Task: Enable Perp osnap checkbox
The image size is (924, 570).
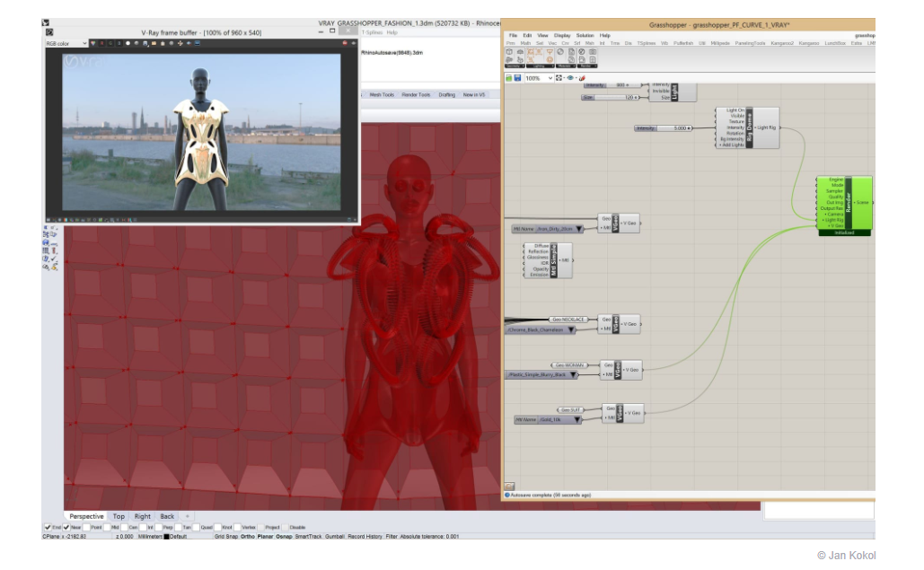Action: (x=159, y=527)
